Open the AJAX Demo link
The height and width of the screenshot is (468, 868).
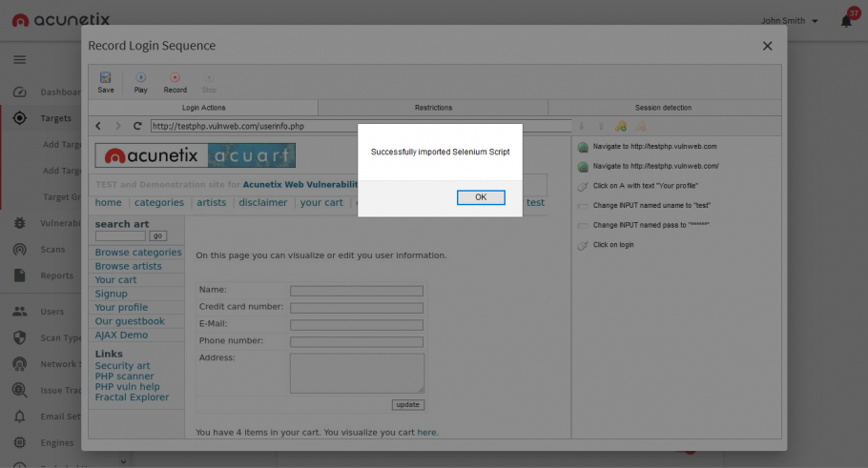[121, 336]
